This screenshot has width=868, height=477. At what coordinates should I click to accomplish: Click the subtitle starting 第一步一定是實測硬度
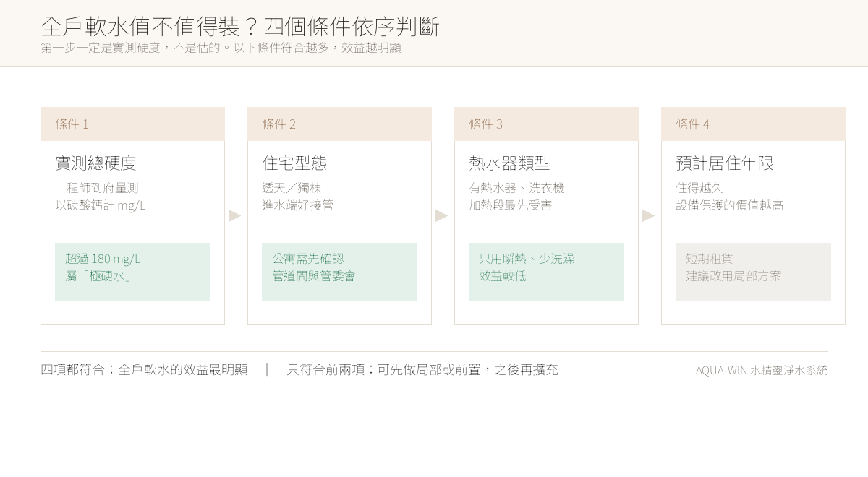pos(221,48)
